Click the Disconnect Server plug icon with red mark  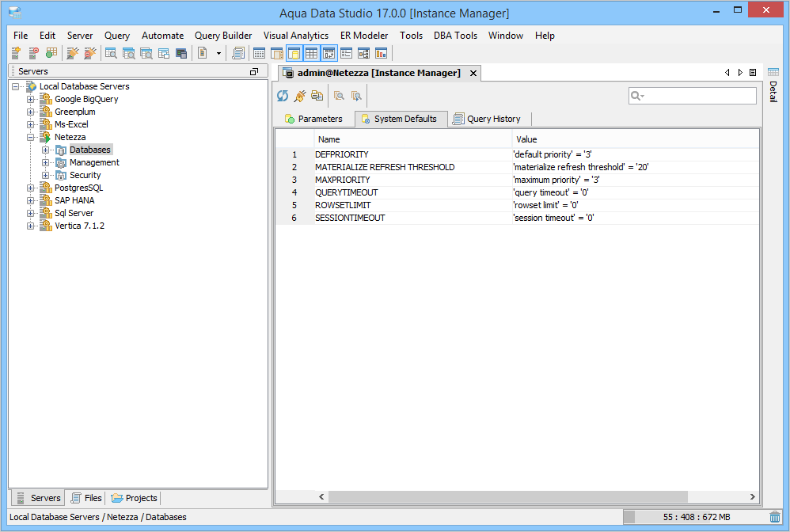90,53
